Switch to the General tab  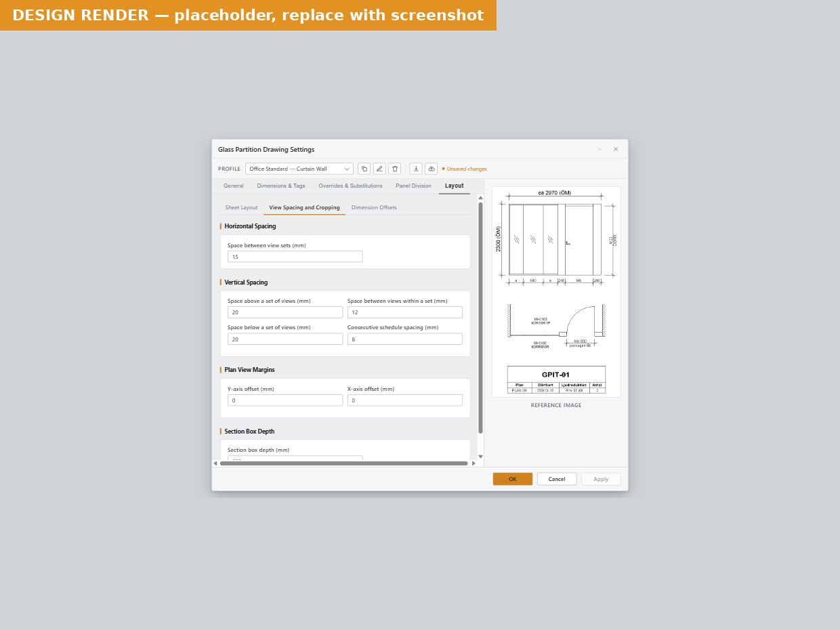tap(234, 186)
